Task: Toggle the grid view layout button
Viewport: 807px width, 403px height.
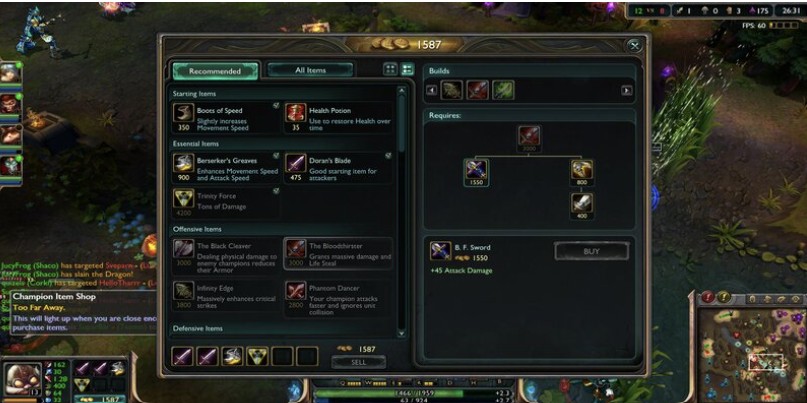Action: point(390,69)
